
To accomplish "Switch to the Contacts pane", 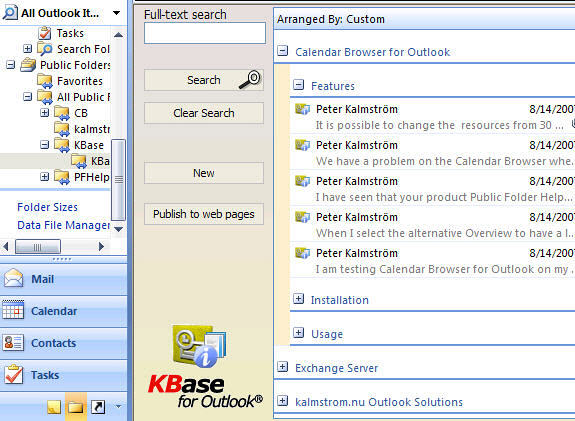I will 63,343.
